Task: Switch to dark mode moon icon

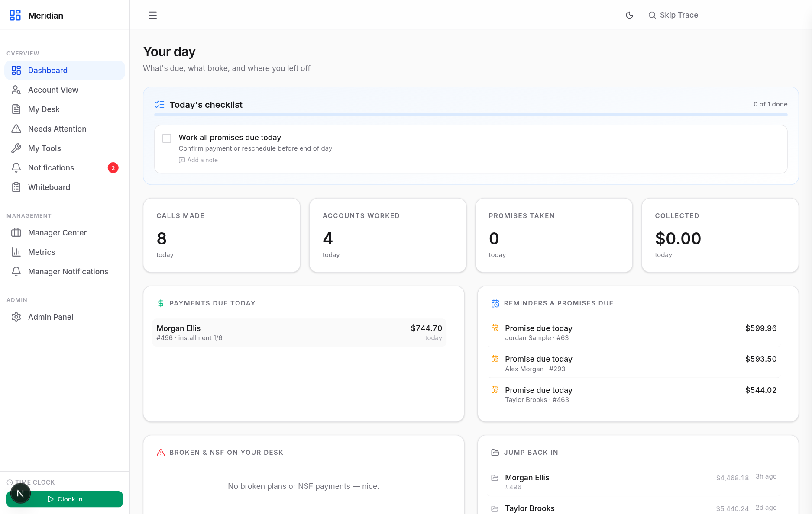Action: coord(630,15)
